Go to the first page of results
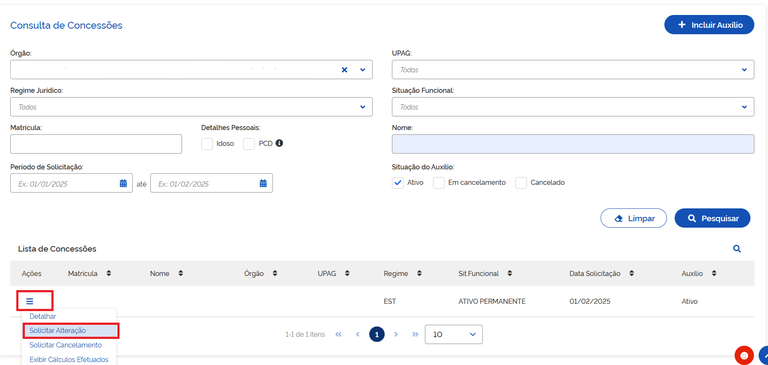This screenshot has height=365, width=768. (338, 335)
